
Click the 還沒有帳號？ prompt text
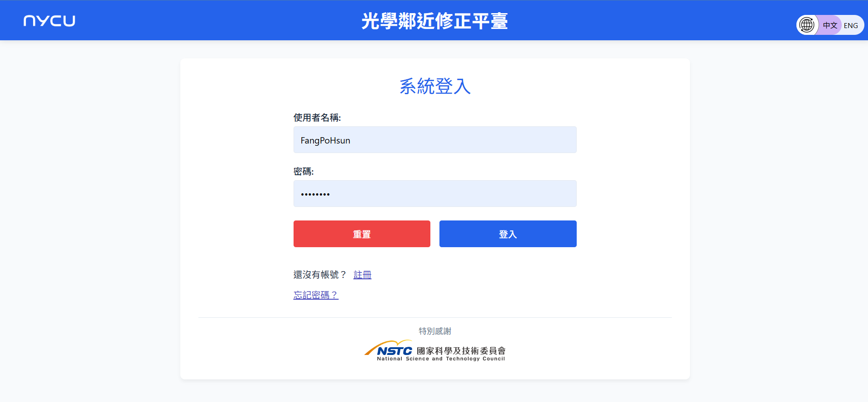click(319, 275)
